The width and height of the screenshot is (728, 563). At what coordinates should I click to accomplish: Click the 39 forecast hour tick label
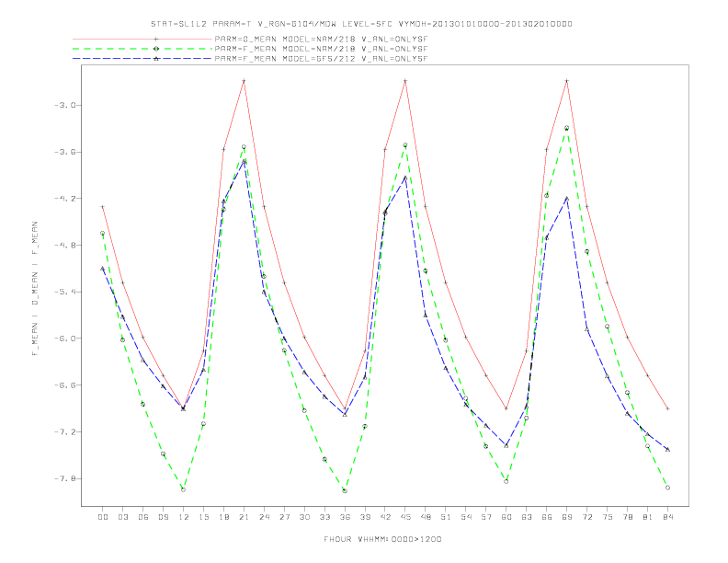pyautogui.click(x=365, y=517)
